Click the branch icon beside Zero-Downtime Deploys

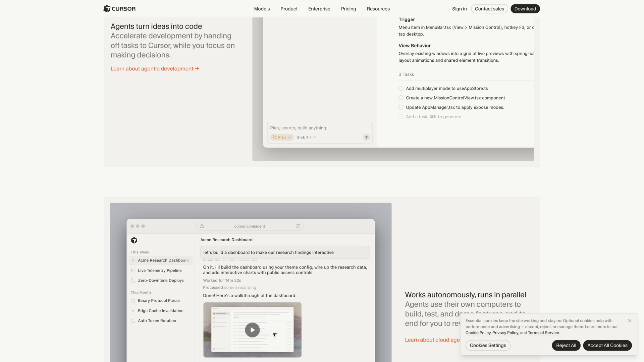(133, 281)
